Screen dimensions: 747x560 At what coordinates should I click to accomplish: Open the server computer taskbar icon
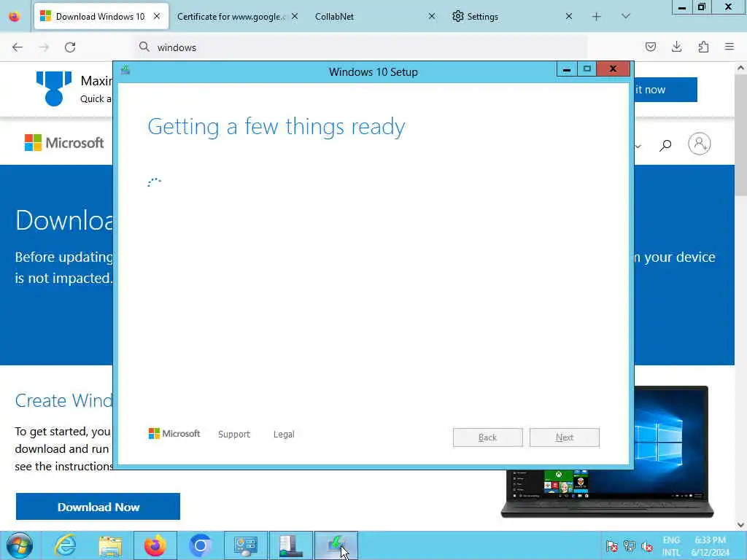tap(291, 545)
